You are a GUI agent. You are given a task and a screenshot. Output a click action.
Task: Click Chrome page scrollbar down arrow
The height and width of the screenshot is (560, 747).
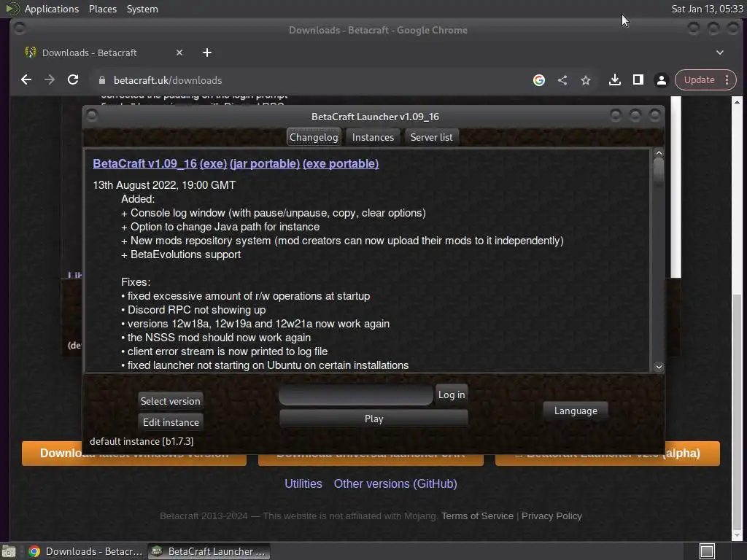click(x=737, y=534)
